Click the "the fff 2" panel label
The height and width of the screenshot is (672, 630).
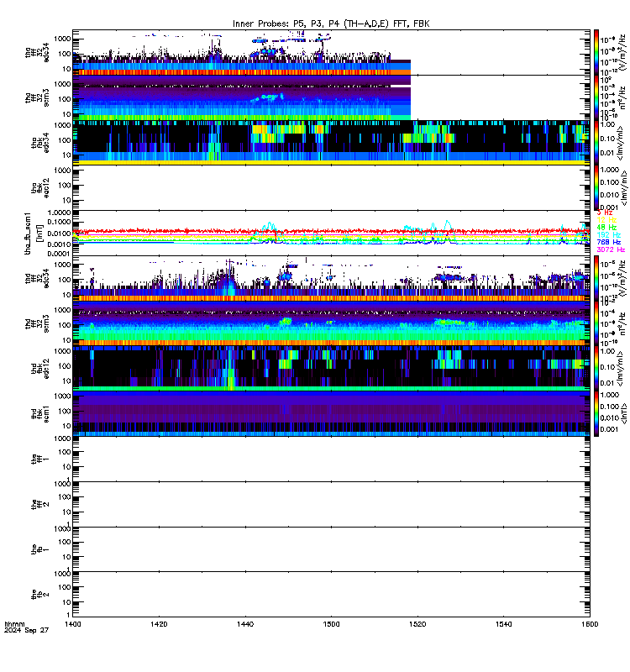(x=40, y=505)
